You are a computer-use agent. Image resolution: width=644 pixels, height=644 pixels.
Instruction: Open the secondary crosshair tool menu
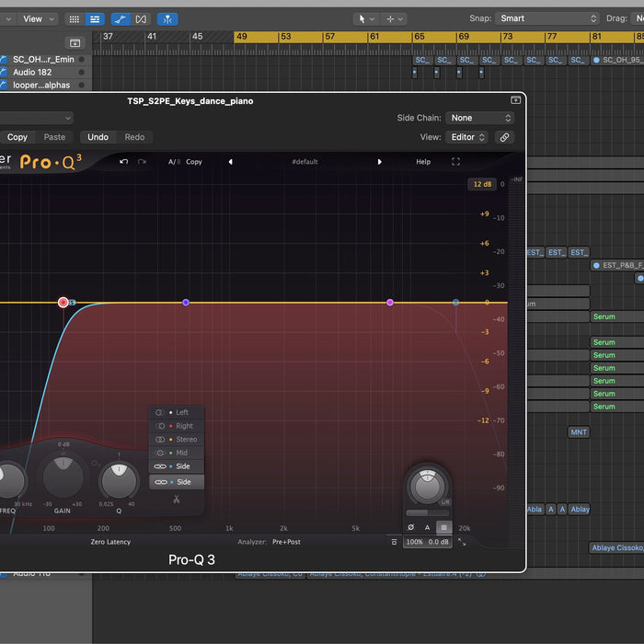point(394,19)
